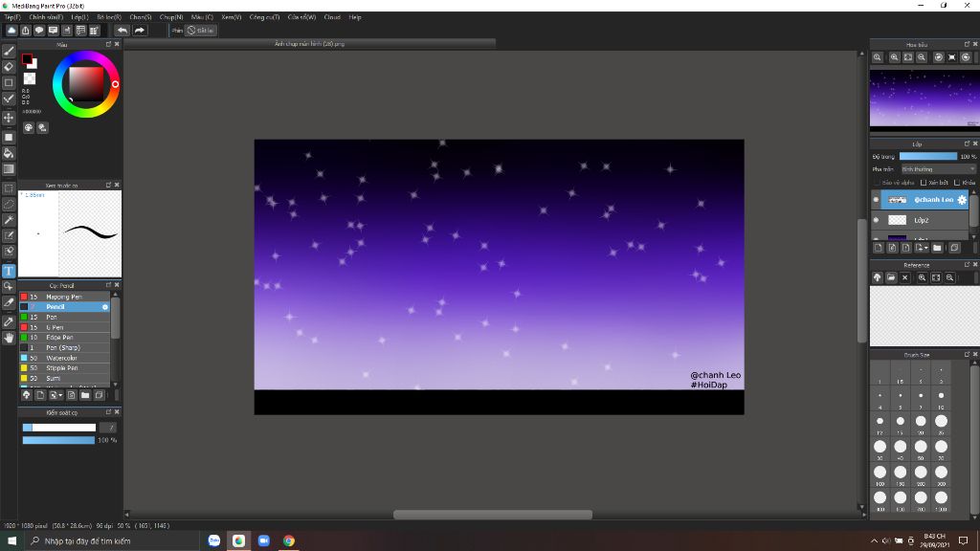The width and height of the screenshot is (980, 551).
Task: Adjust the brush size slider in brush control
Action: tap(58, 428)
